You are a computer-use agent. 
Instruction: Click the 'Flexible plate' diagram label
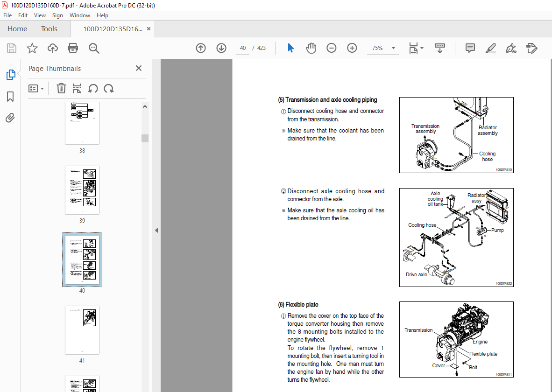pyautogui.click(x=483, y=354)
